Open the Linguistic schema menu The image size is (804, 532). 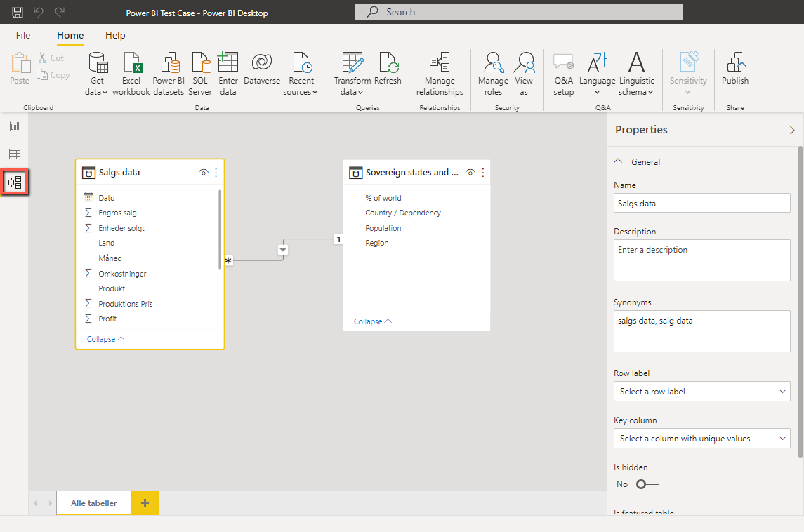coord(636,74)
